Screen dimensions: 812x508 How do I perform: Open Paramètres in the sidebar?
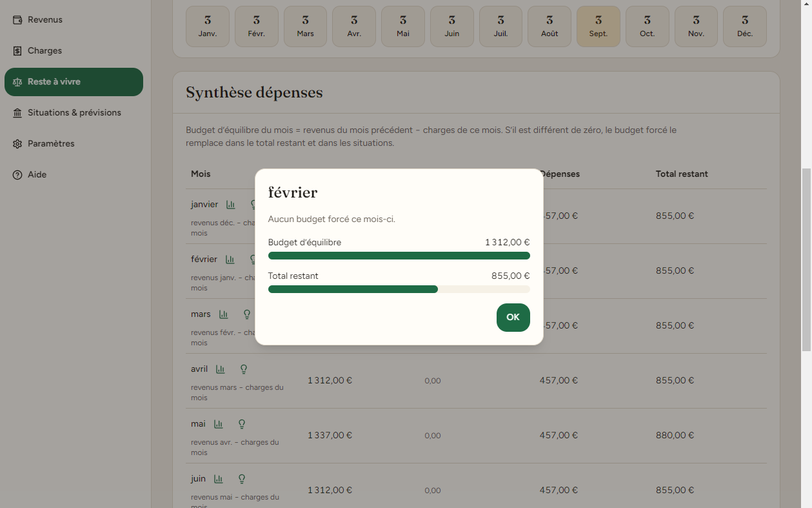pyautogui.click(x=74, y=144)
